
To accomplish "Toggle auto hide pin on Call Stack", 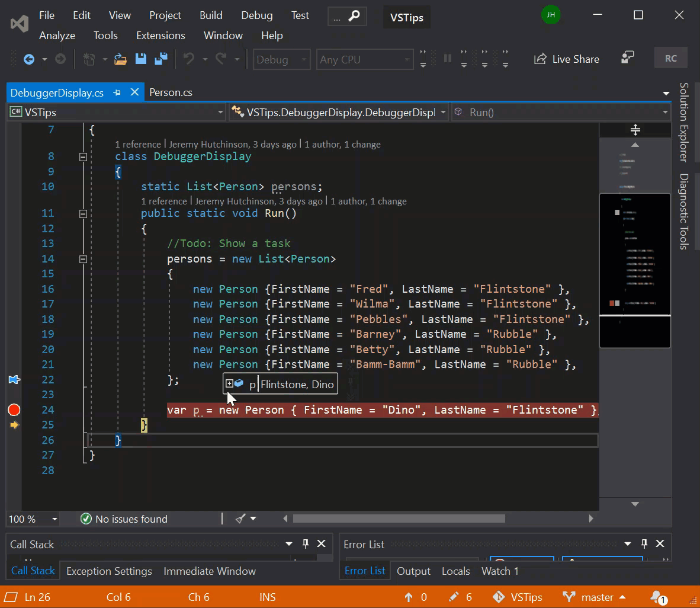I will tap(306, 543).
